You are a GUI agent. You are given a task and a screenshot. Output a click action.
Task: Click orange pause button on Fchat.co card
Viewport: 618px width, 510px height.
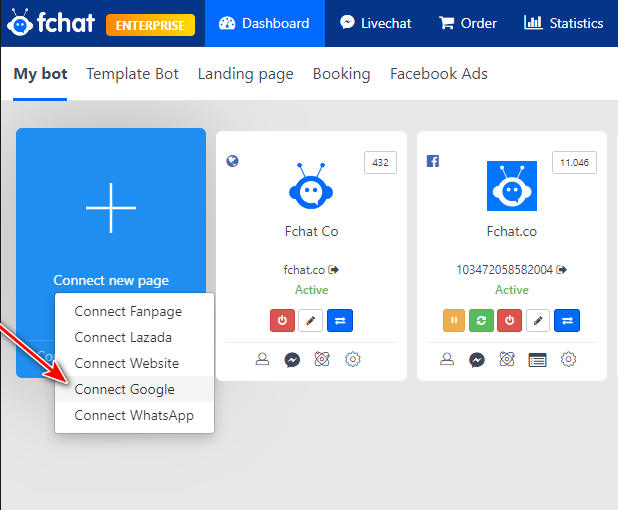(x=454, y=320)
